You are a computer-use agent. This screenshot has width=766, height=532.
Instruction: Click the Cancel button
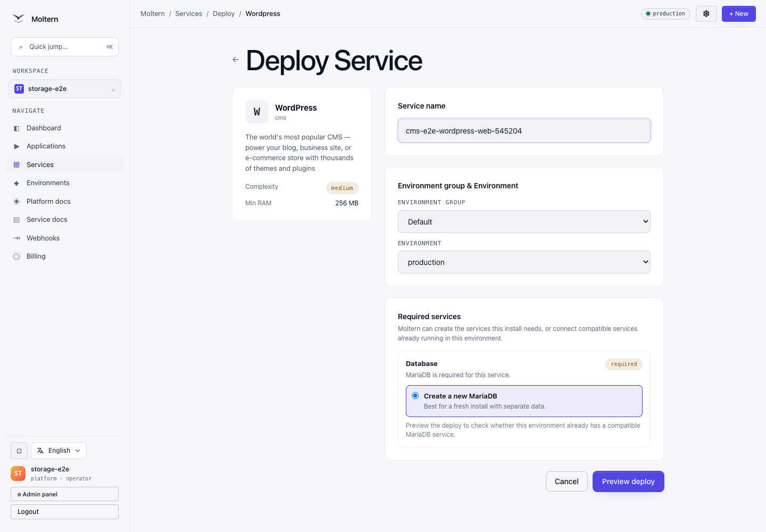[x=567, y=481]
